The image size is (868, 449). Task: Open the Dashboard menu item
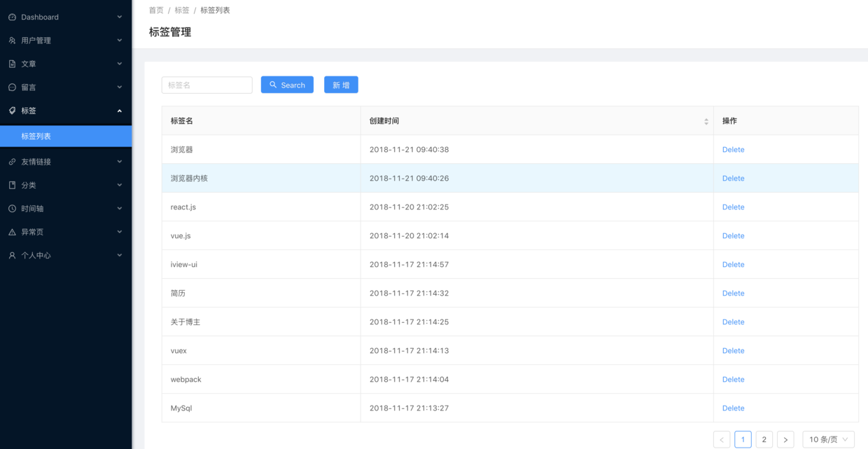[66, 17]
